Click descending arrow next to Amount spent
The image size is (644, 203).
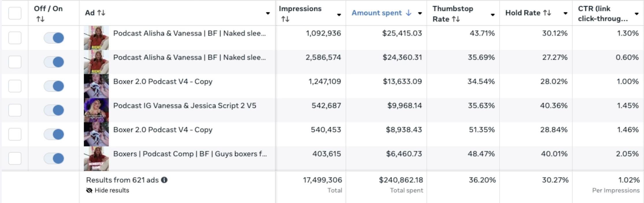(x=408, y=13)
